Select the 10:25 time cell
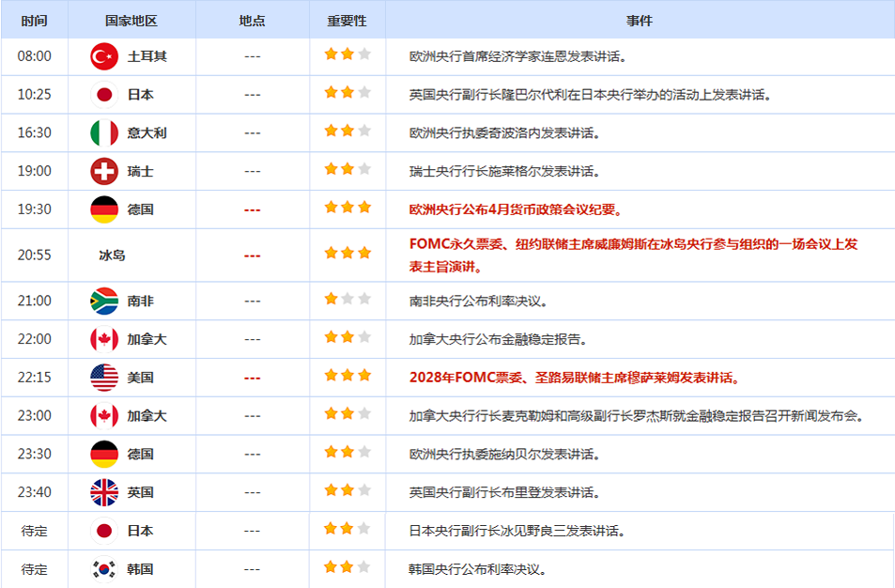The image size is (895, 588). (34, 95)
